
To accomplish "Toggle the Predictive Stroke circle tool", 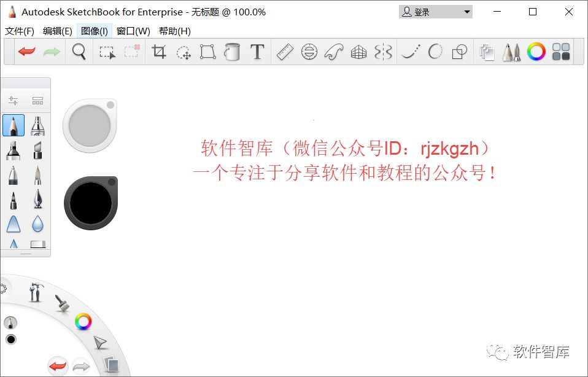I will [435, 52].
